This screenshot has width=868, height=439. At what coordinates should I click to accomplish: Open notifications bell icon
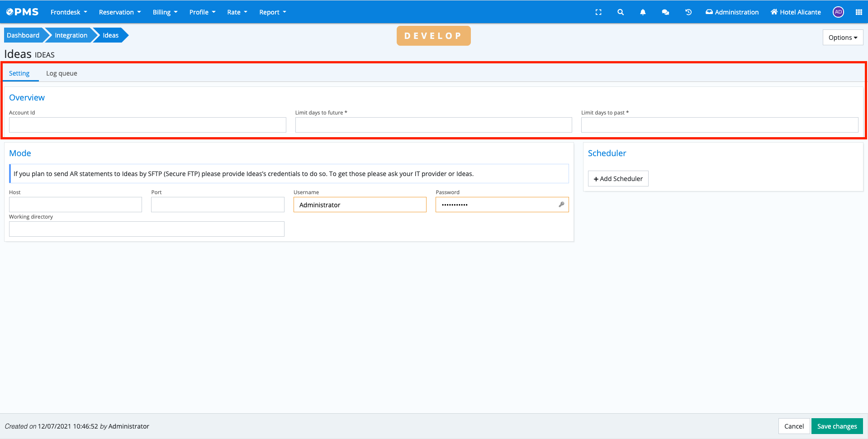click(643, 12)
